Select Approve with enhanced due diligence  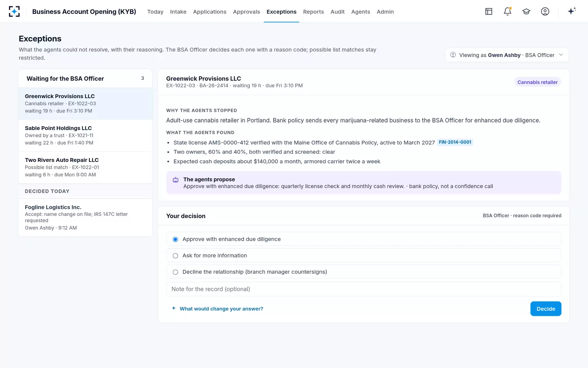point(363,239)
